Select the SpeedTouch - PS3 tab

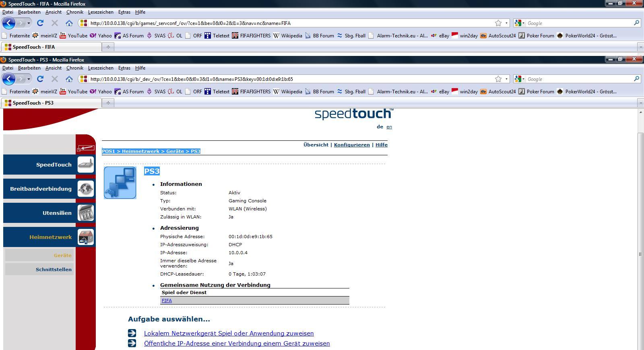[51, 103]
